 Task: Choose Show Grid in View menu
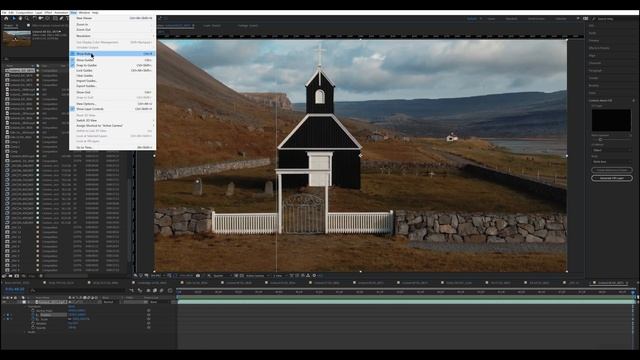[x=112, y=92]
